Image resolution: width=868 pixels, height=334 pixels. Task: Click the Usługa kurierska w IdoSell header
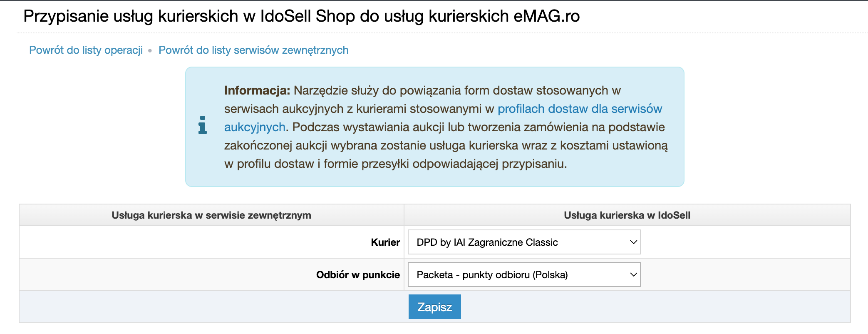627,215
